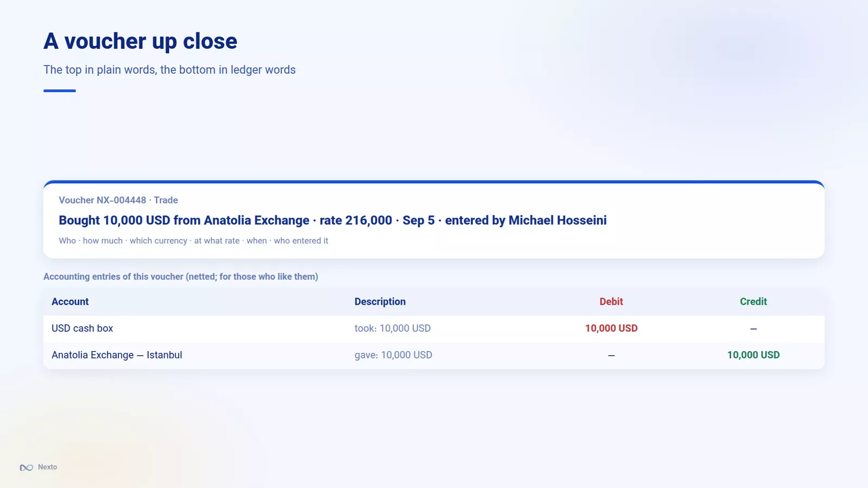
Task: Click the debit dash in Anatolia Exchange row
Action: click(x=611, y=355)
